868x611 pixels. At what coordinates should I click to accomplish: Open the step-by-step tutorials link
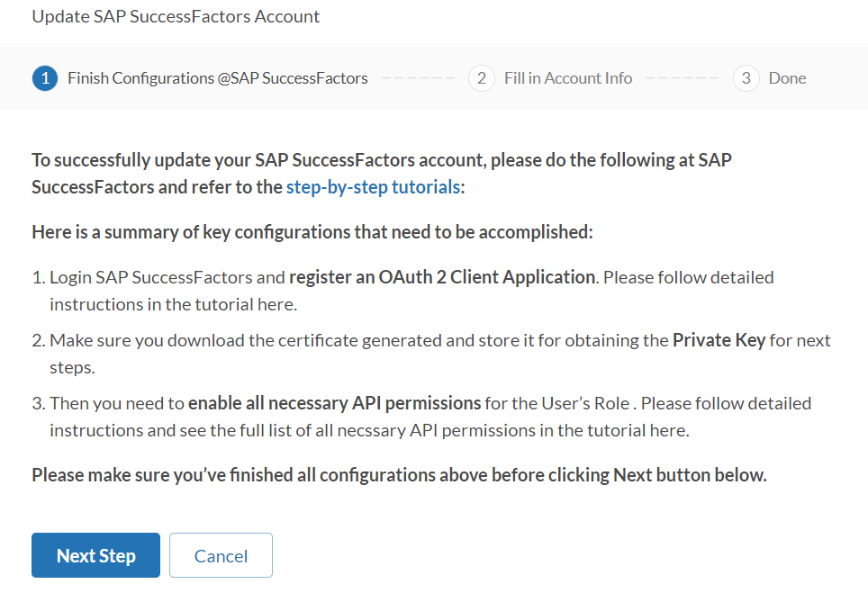click(x=373, y=187)
